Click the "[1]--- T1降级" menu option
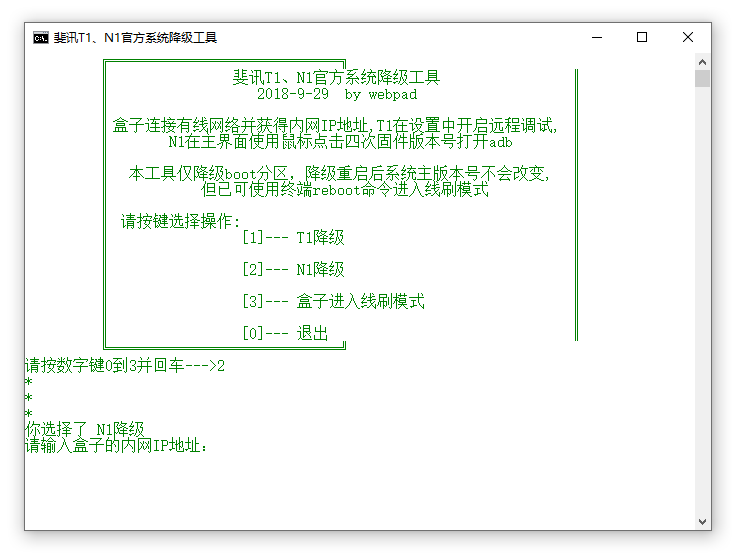This screenshot has width=732, height=553. pyautogui.click(x=293, y=238)
